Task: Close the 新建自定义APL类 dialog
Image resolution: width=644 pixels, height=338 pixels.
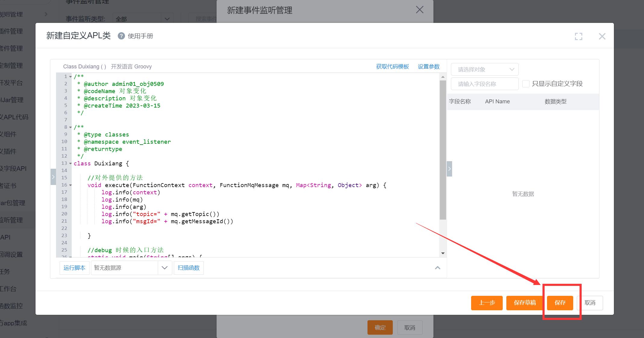Action: pyautogui.click(x=602, y=36)
